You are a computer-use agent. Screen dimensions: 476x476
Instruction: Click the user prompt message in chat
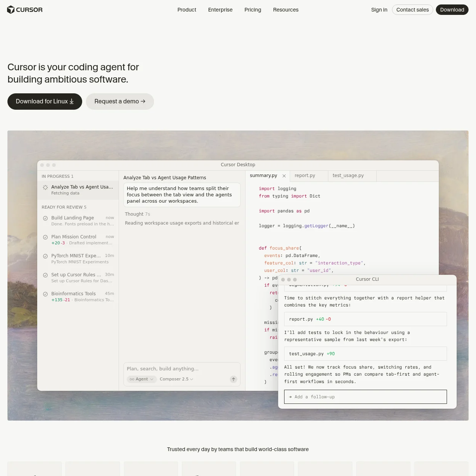[x=182, y=195]
